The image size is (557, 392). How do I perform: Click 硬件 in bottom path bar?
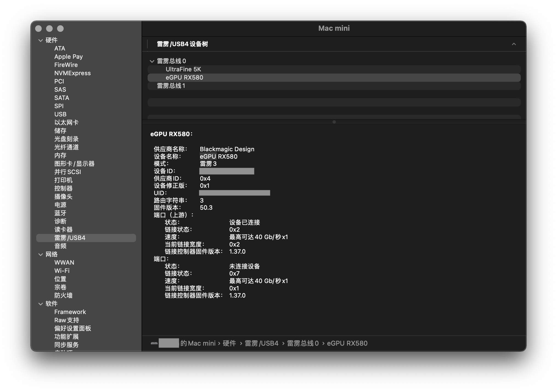coord(229,343)
